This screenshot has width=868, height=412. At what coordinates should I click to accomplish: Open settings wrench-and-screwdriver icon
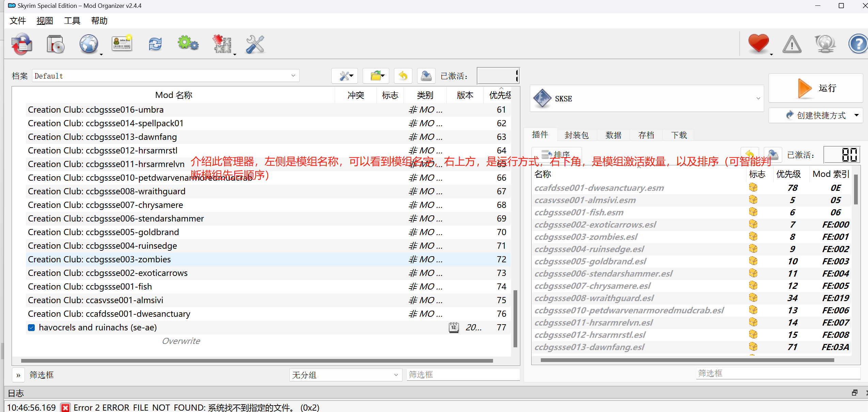pyautogui.click(x=255, y=44)
